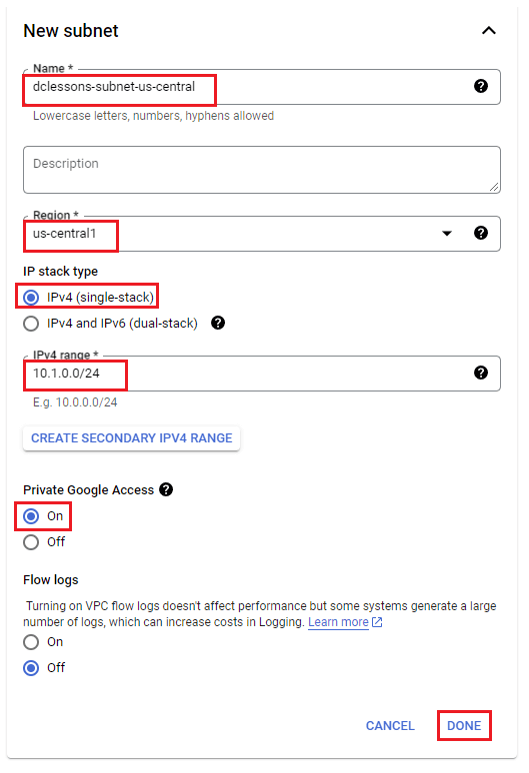
Task: Show Private Google Access help tooltip
Action: tap(166, 490)
